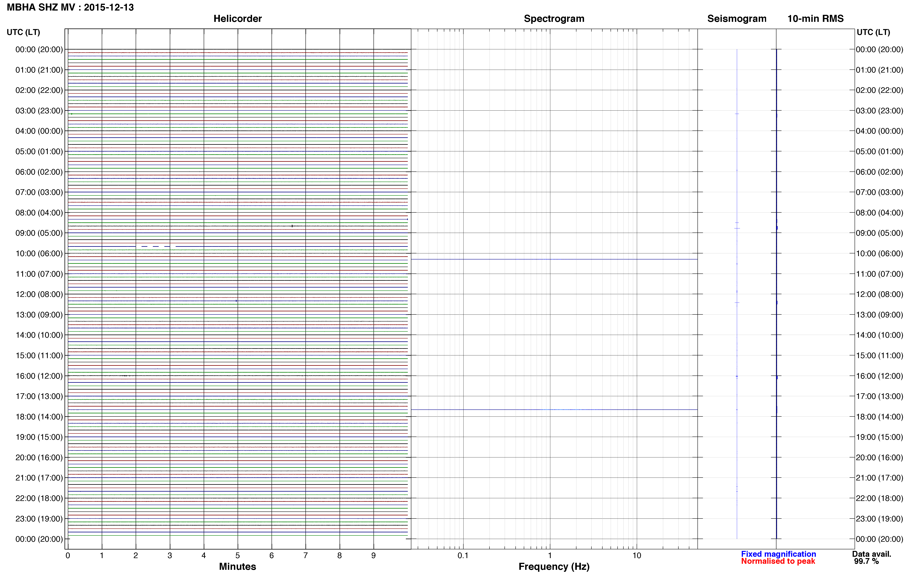This screenshot has width=924, height=578.
Task: Click right-axis time label "17:00 (13:00)"
Action: point(879,396)
